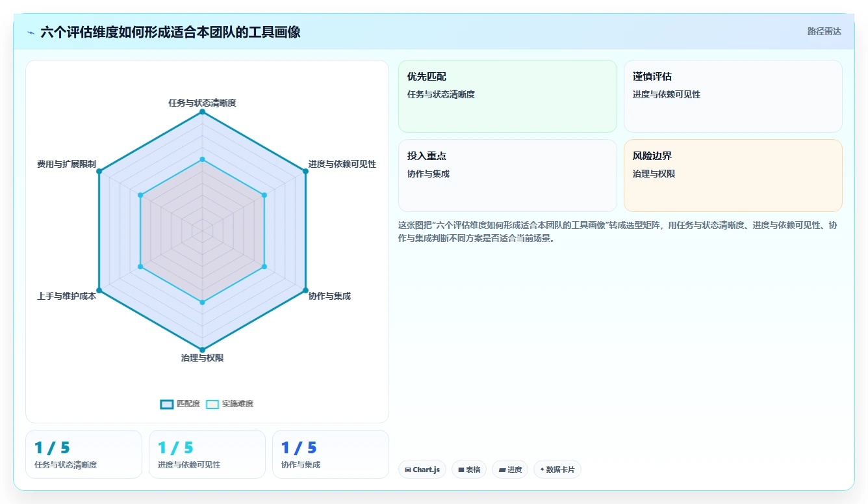Viewport: 868px width, 504px height.
Task: Open the 谨慎评估 card
Action: coord(733,96)
